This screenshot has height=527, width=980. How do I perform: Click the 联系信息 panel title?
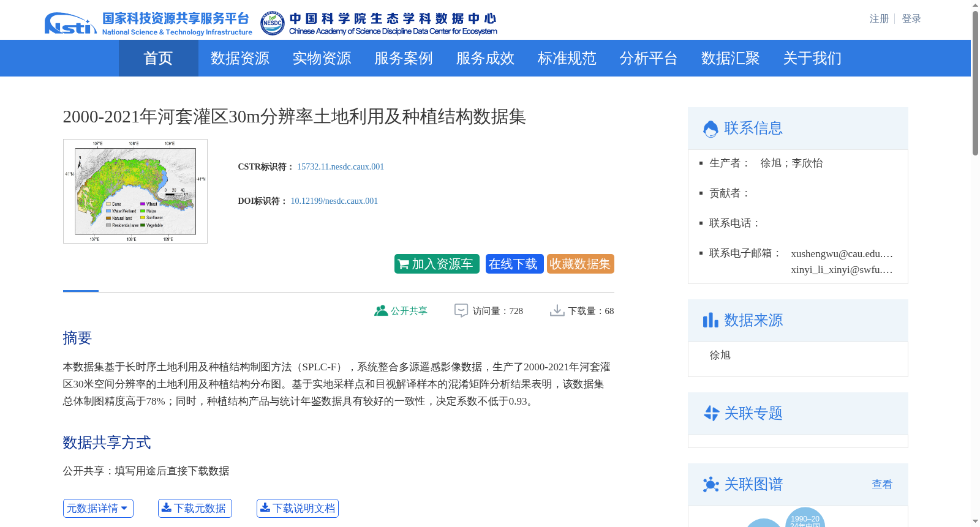click(753, 129)
